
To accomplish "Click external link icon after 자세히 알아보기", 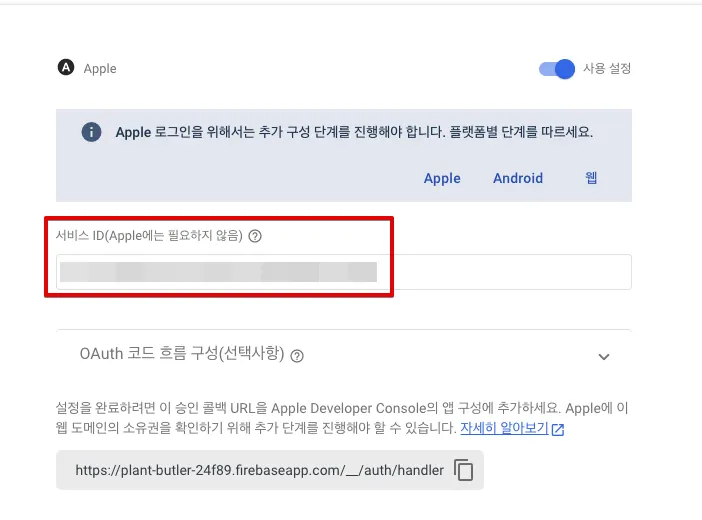I will coord(558,430).
